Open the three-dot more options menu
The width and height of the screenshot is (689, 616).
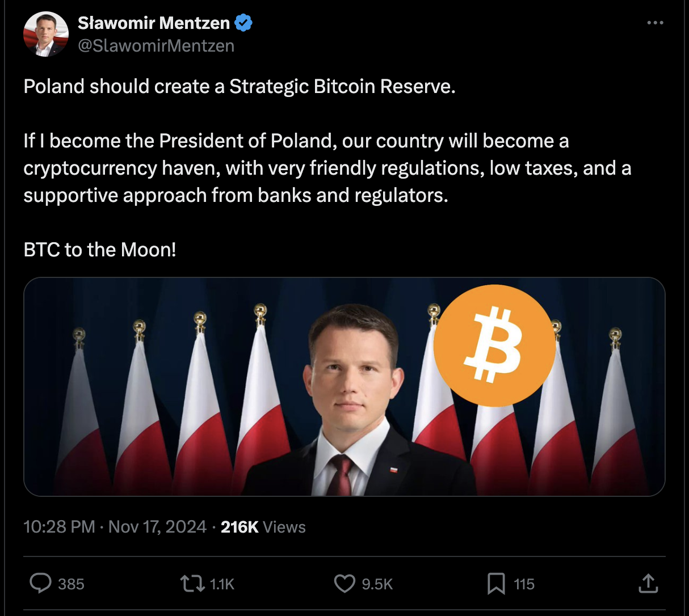pos(655,23)
